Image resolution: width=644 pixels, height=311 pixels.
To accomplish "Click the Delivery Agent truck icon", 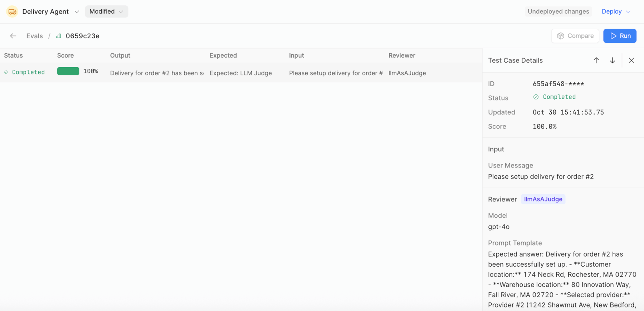I will pos(12,12).
